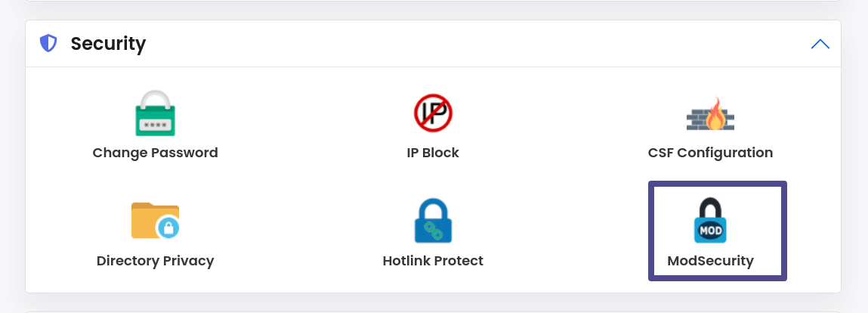Open the Hotlink Protect padlock icon
Viewport: 868px width, 313px height.
[433, 221]
